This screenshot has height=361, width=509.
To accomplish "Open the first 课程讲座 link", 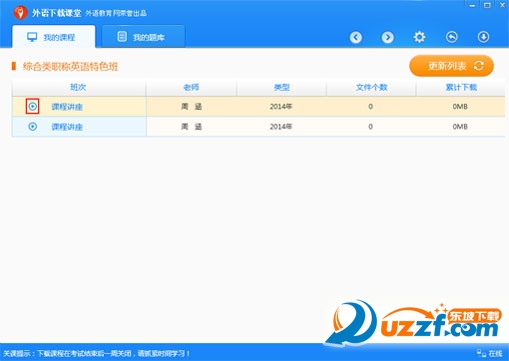I will click(x=67, y=107).
